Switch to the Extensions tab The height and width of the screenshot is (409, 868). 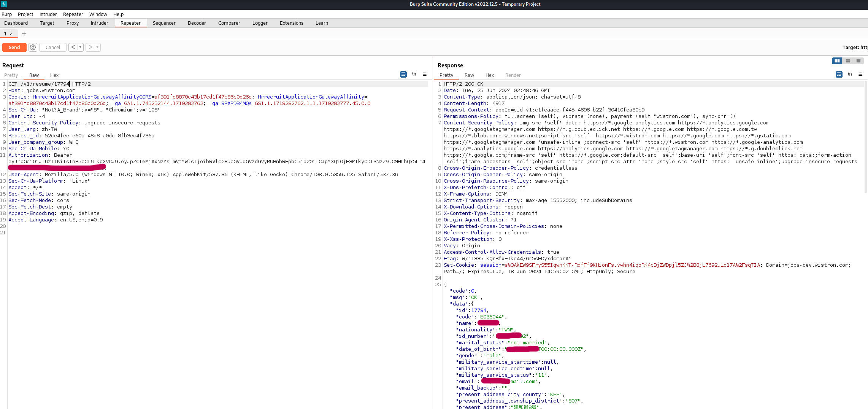click(x=292, y=23)
